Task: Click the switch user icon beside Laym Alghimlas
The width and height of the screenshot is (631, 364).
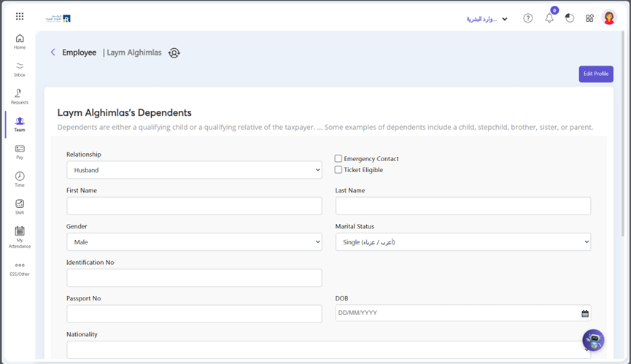Action: click(x=174, y=53)
